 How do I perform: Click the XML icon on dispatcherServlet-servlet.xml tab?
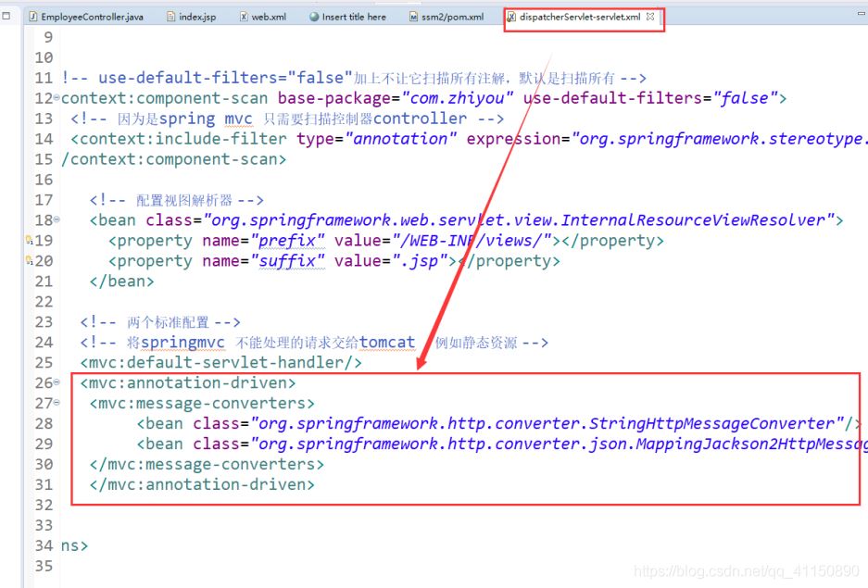[x=511, y=17]
